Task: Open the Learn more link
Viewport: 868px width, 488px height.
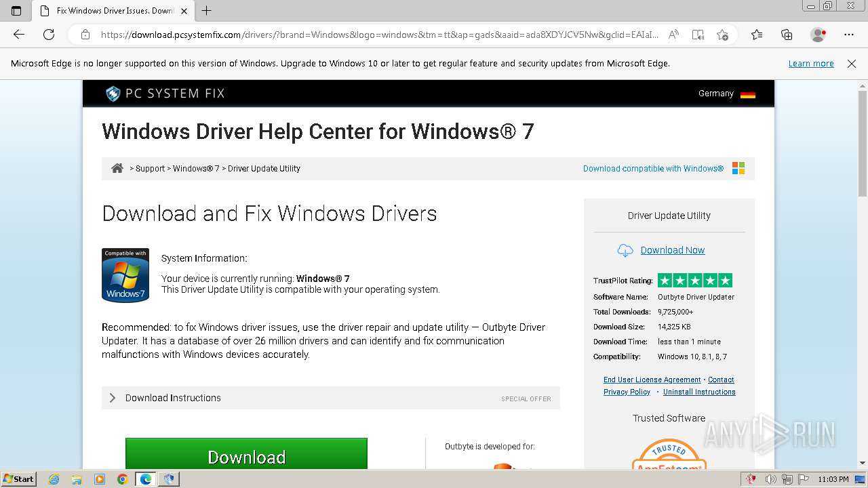Action: point(811,64)
